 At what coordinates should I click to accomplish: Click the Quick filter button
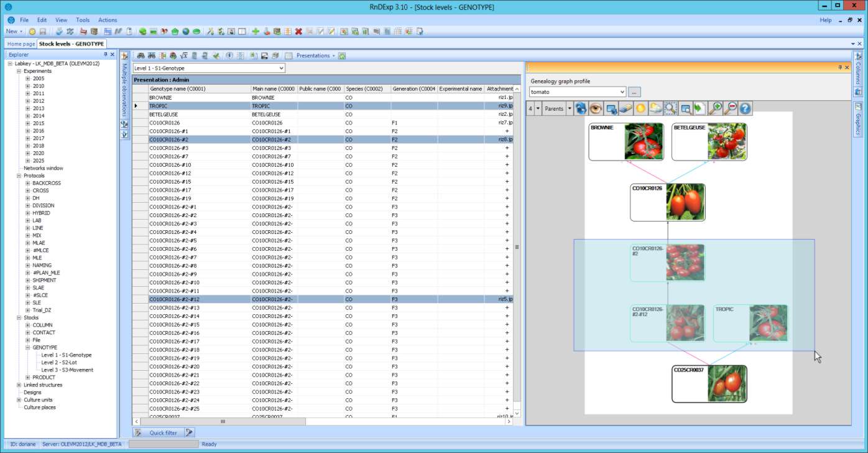(162, 432)
